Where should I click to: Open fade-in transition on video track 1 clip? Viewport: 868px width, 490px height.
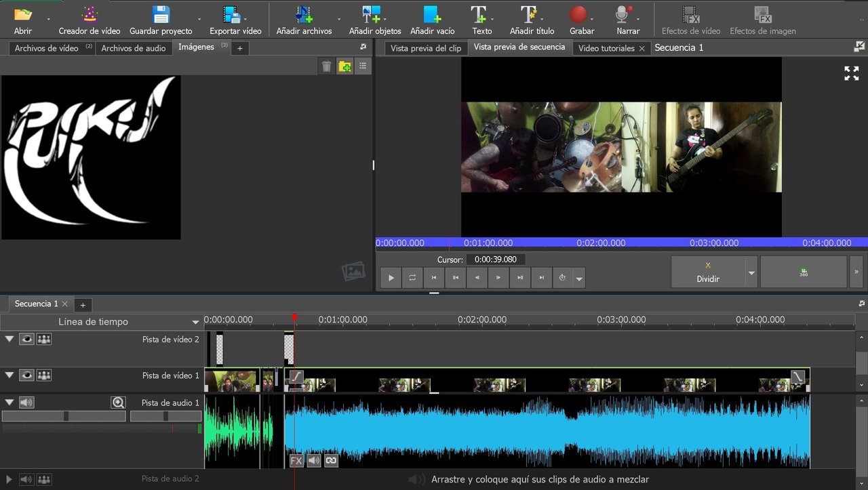296,377
